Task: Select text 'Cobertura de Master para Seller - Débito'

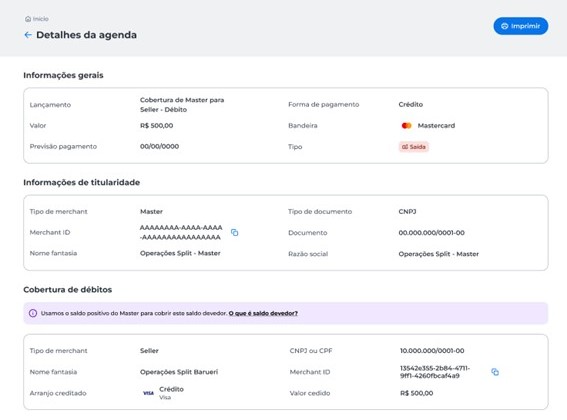Action: (182, 105)
